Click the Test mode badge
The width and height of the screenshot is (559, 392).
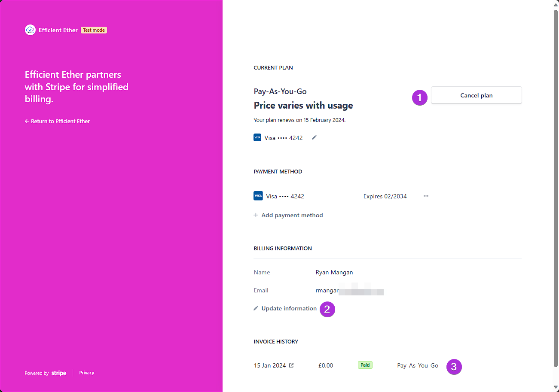click(x=94, y=30)
